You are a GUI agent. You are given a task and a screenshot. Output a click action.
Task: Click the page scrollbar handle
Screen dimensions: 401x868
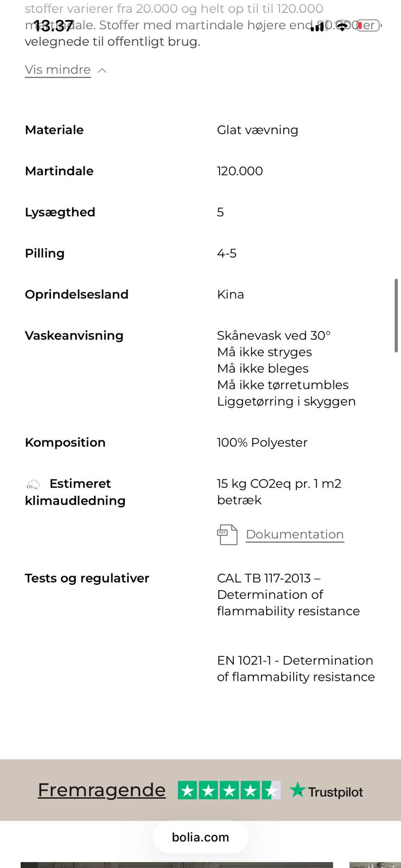click(x=396, y=315)
